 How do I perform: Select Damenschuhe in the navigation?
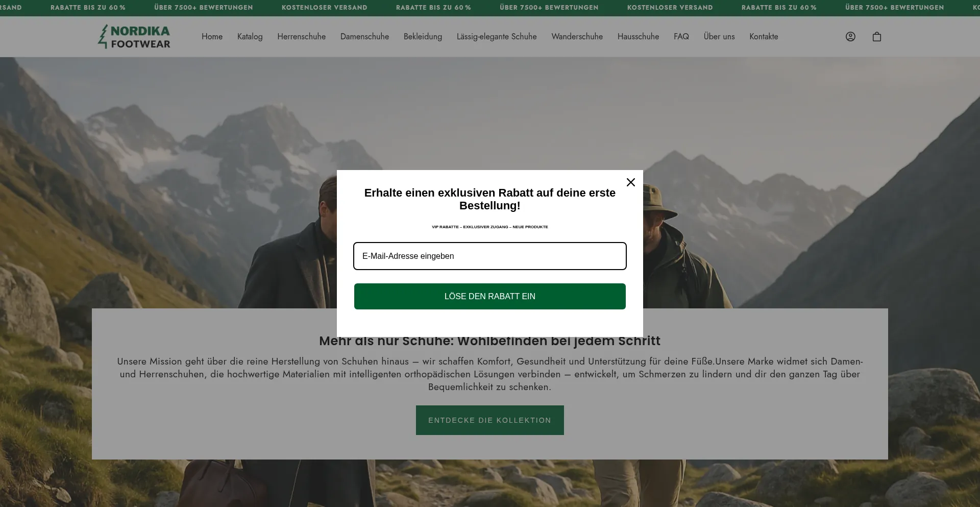[x=364, y=37]
